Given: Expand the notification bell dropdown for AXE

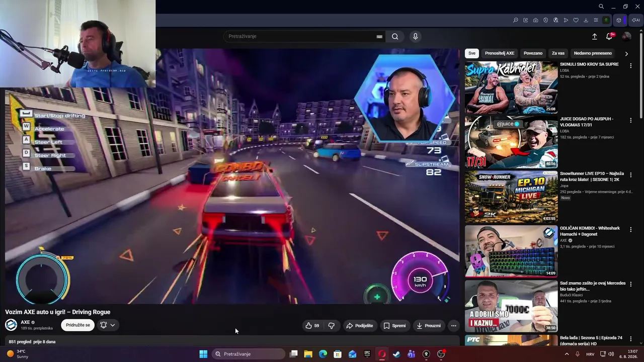Looking at the screenshot, I should click(108, 325).
